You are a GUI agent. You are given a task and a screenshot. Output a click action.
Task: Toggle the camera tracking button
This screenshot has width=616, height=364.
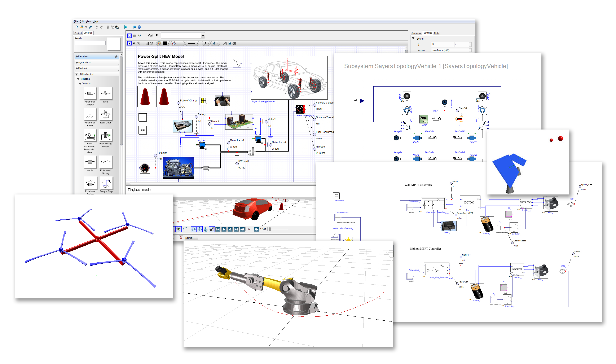212,229
